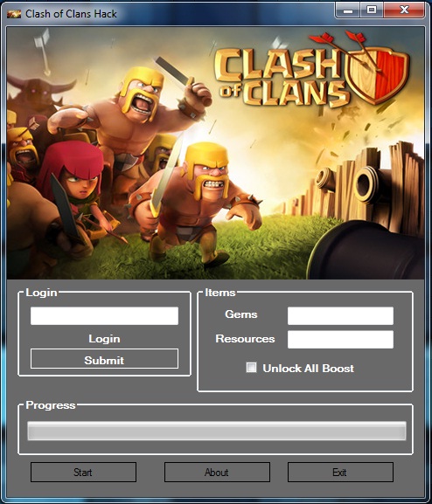Enable the Unlock All Boost checkbox
The image size is (432, 504).
(x=251, y=368)
